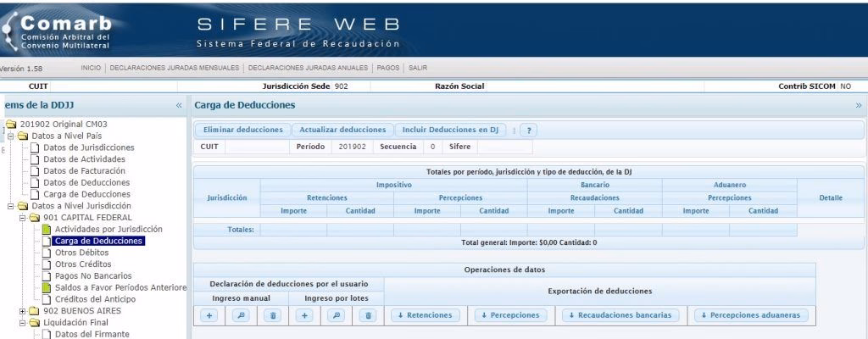This screenshot has width=868, height=339.
Task: Expand the 902 BUENOS AIRES node
Action: click(x=23, y=311)
